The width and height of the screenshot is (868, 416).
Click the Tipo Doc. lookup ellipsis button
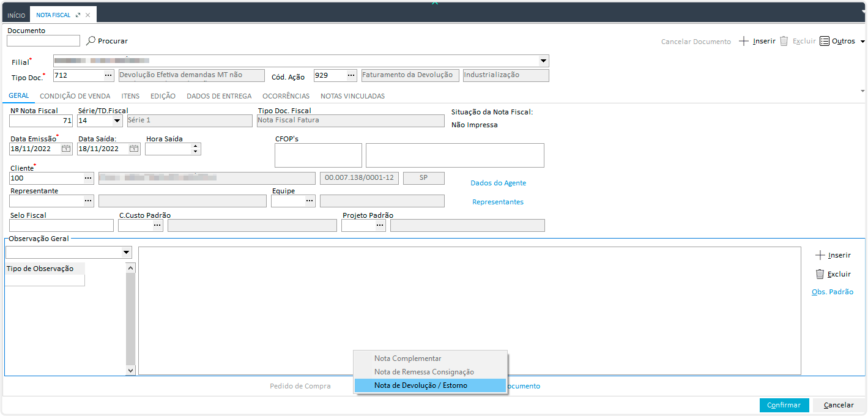click(108, 75)
